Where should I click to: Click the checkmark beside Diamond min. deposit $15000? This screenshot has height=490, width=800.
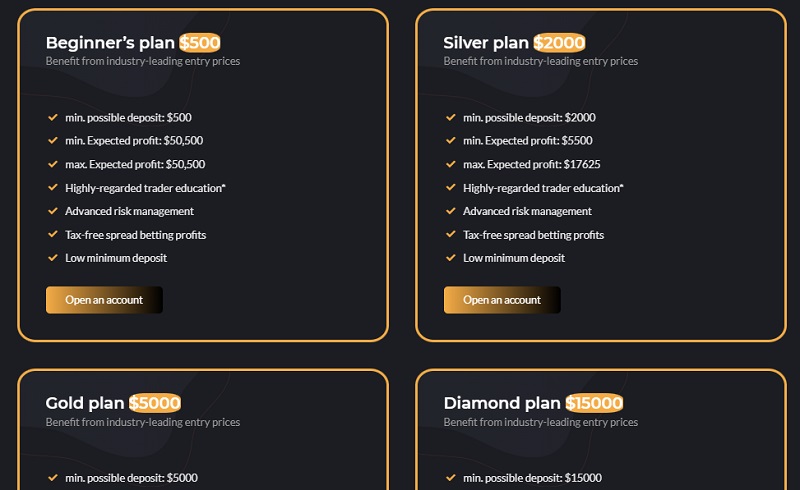click(x=451, y=478)
